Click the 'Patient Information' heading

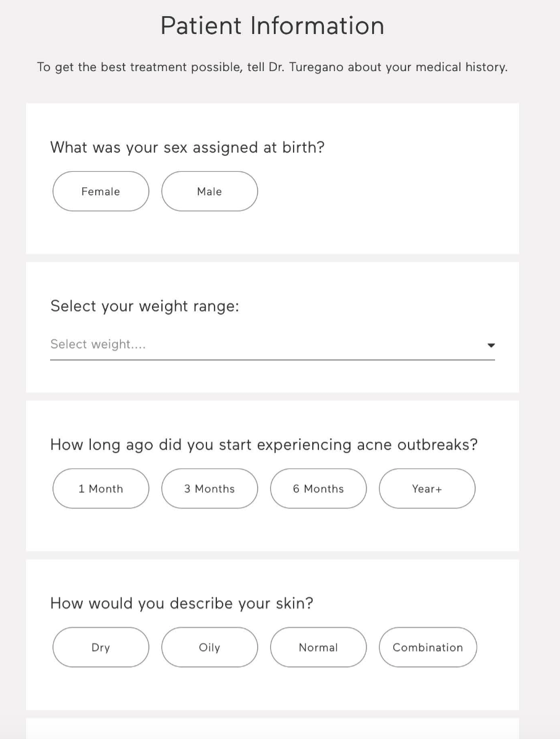[272, 25]
